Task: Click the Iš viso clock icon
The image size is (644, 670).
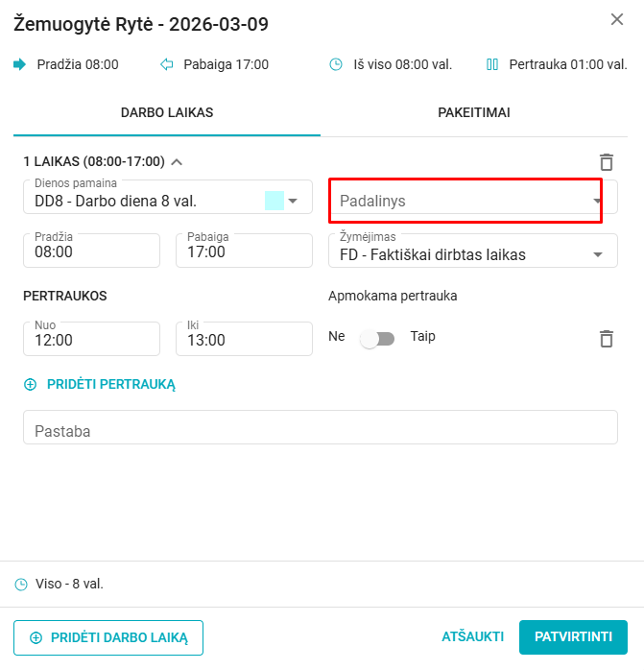Action: (x=336, y=64)
